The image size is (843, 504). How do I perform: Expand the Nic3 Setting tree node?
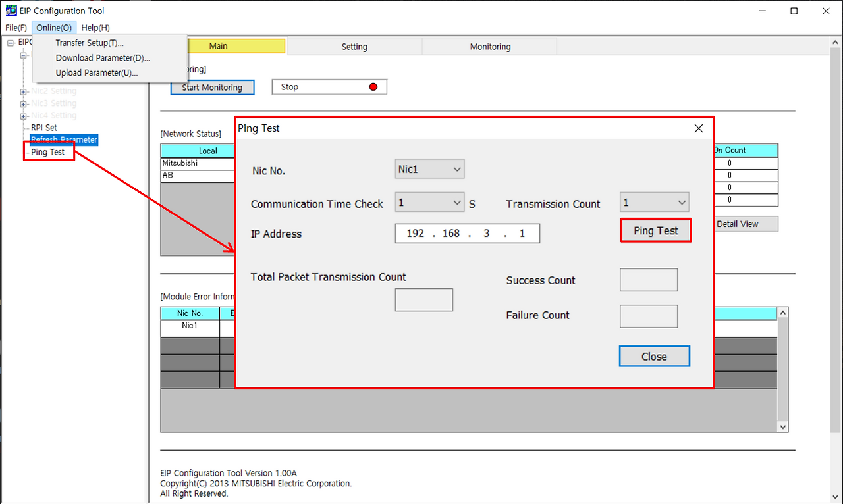(22, 103)
